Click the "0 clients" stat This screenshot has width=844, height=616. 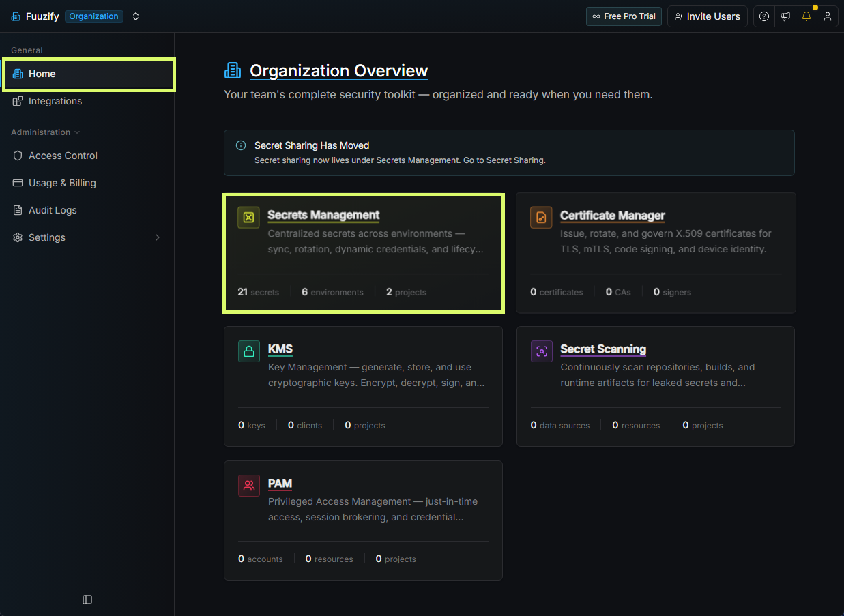(305, 425)
